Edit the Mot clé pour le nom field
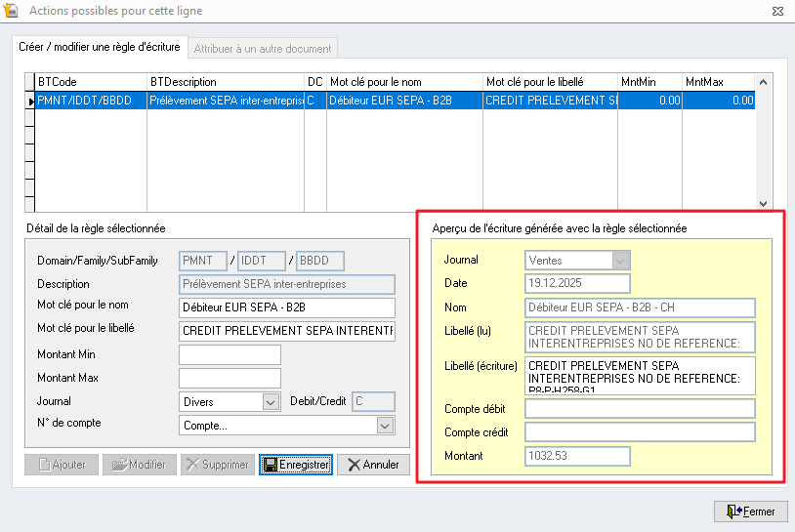This screenshot has width=795, height=532. [x=287, y=307]
